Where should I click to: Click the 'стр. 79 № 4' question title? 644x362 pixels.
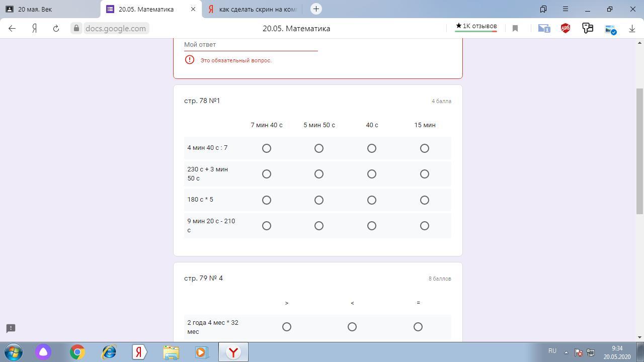click(204, 278)
